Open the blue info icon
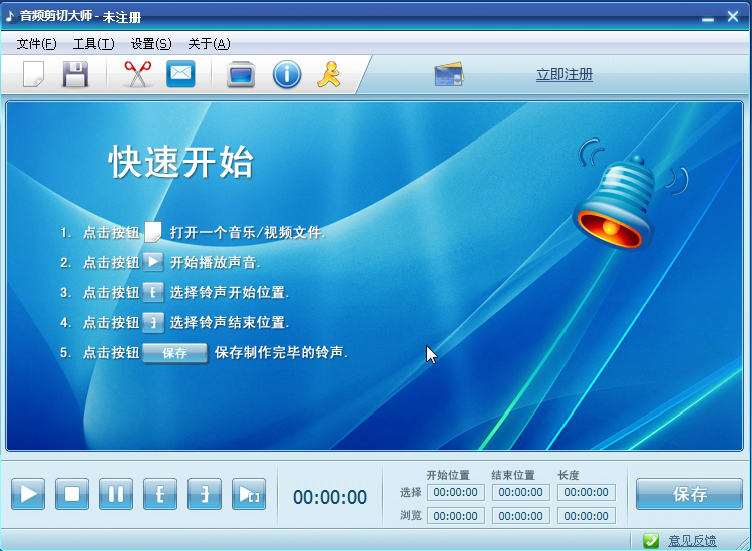The image size is (752, 551). pyautogui.click(x=287, y=74)
